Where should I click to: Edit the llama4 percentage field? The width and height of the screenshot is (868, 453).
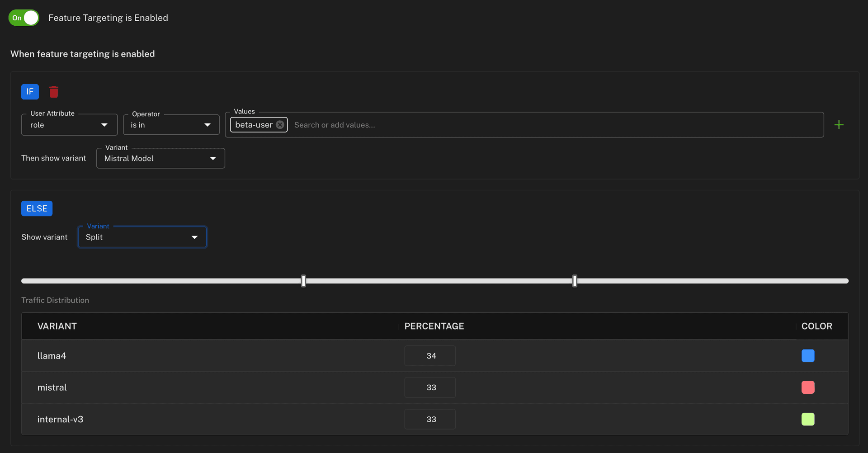tap(430, 356)
